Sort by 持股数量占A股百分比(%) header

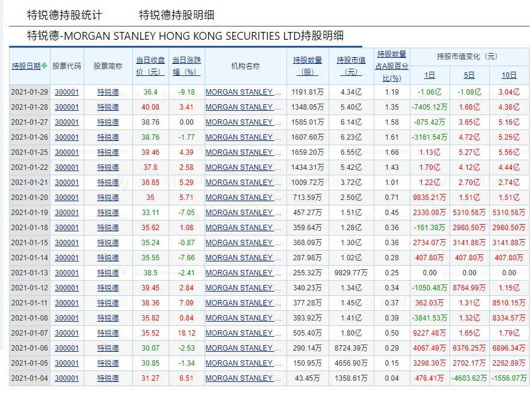(392, 66)
